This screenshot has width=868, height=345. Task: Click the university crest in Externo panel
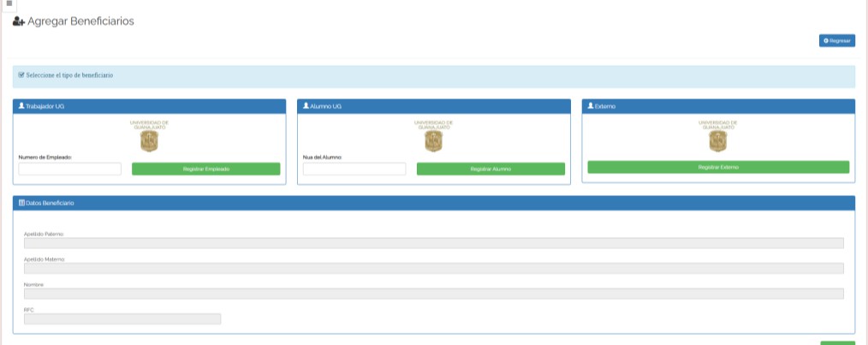tap(717, 141)
